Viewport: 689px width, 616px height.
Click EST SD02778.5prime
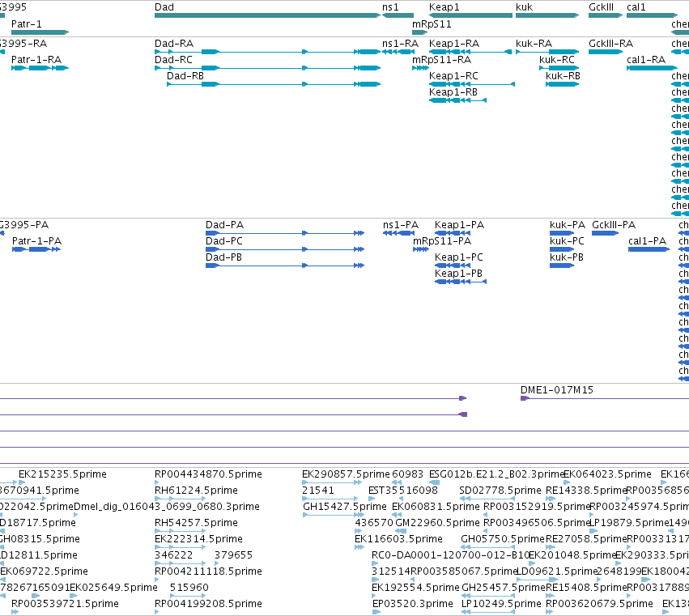click(500, 491)
